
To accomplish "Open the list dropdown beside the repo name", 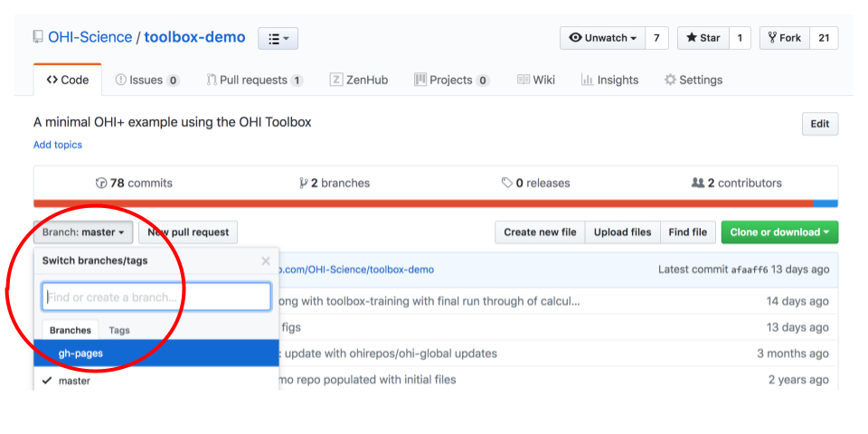I will [x=278, y=39].
